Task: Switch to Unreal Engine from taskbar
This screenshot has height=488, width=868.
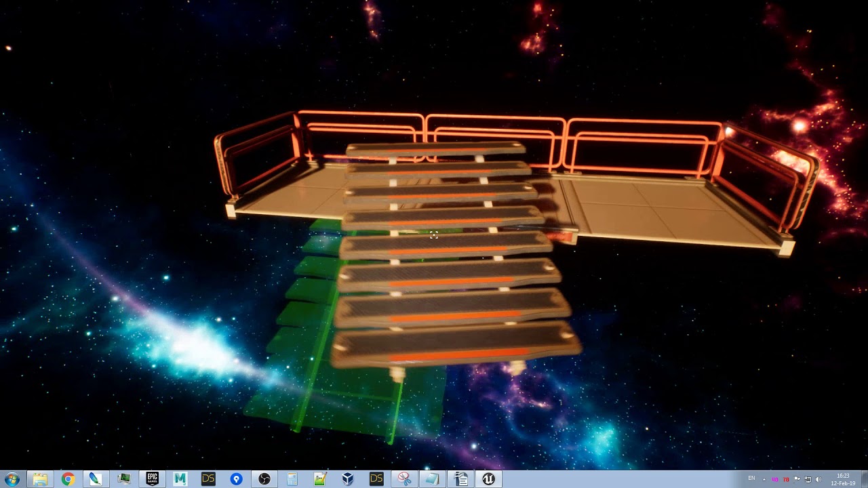Action: pos(489,479)
